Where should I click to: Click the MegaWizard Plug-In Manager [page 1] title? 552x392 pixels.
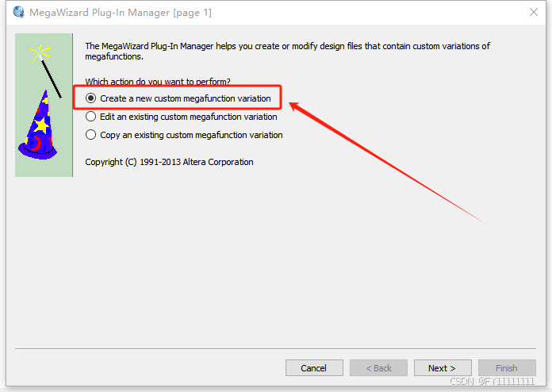[x=121, y=13]
